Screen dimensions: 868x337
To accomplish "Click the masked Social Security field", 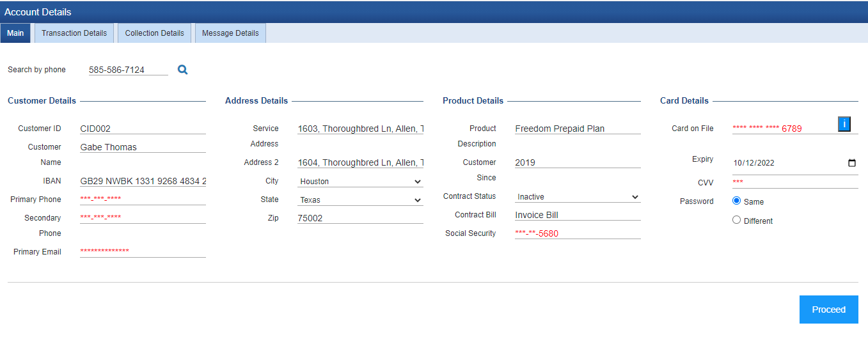I will (x=578, y=233).
